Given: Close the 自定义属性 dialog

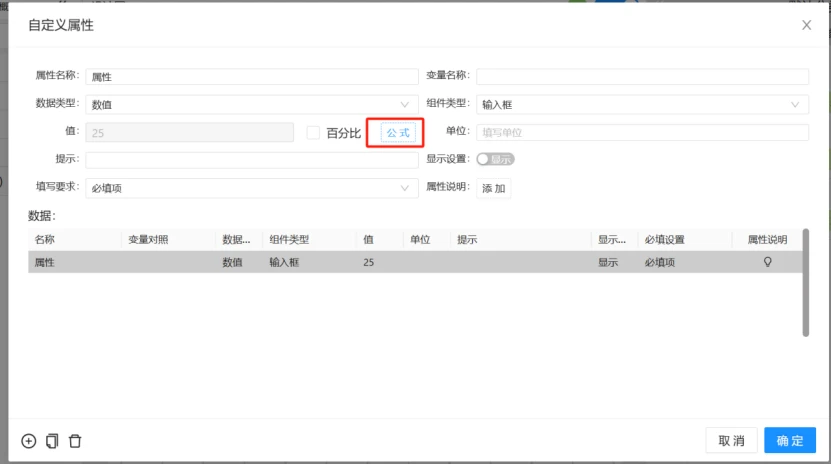Looking at the screenshot, I should click(806, 25).
